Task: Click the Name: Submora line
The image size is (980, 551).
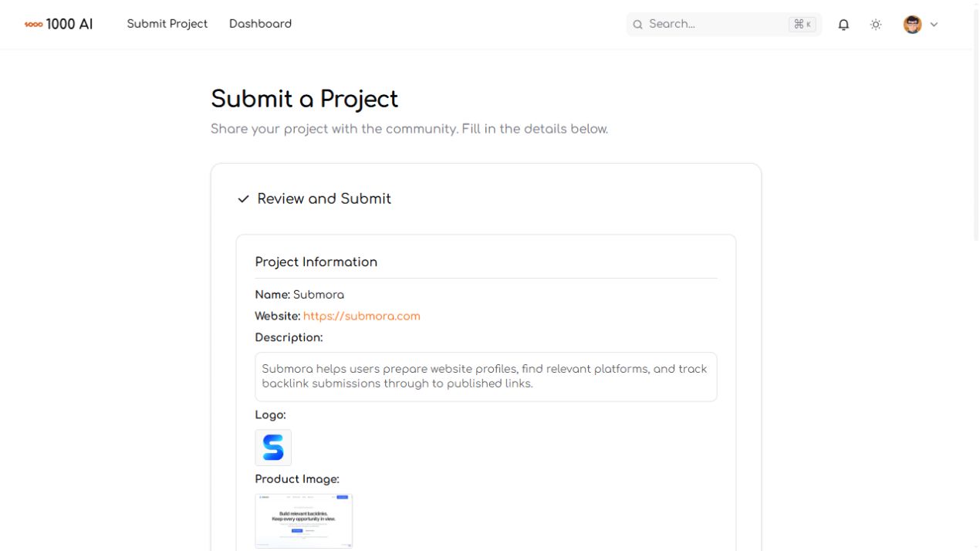Action: (299, 295)
